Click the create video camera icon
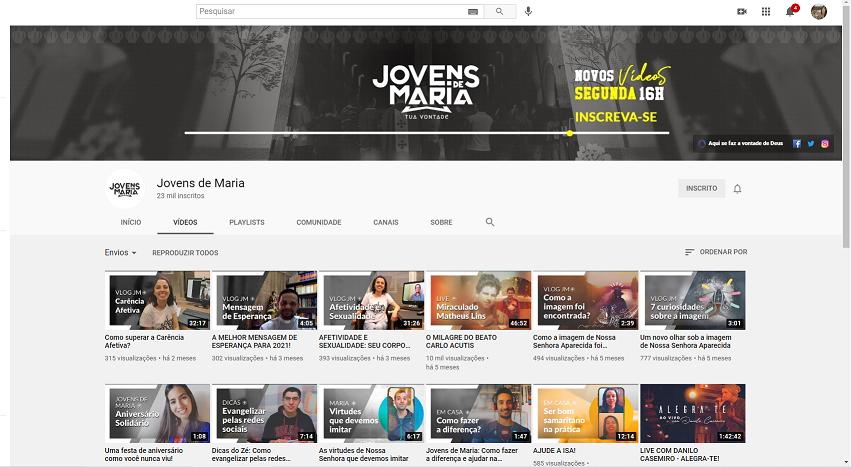851x467 pixels. (x=742, y=11)
